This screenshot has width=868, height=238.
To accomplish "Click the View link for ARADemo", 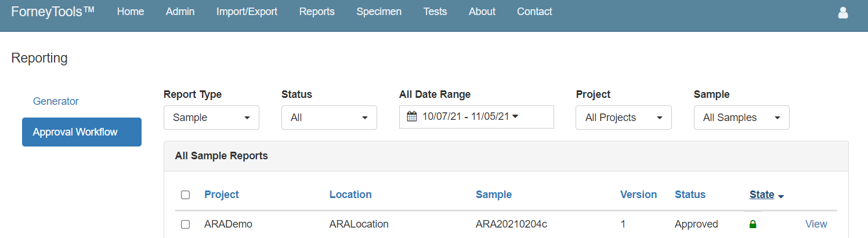I will [x=816, y=224].
